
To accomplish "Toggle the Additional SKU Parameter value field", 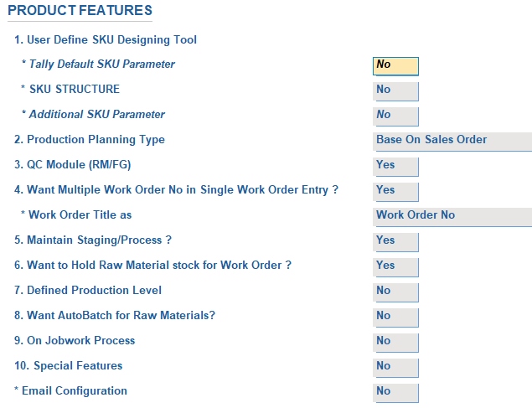I will pyautogui.click(x=395, y=116).
